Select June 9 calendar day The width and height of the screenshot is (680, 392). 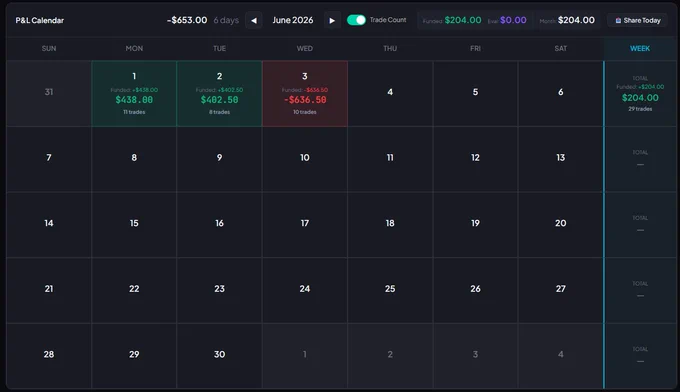click(x=219, y=159)
